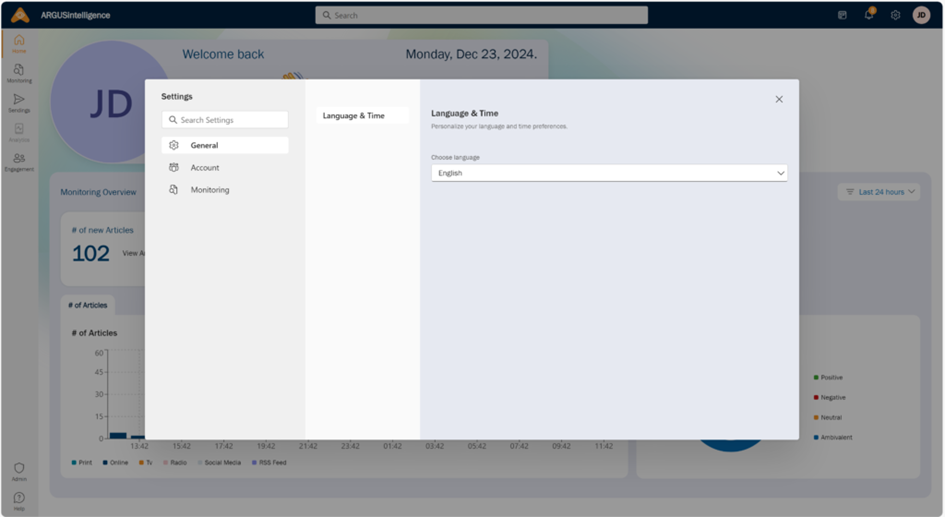Open Engagement in the left sidebar
This screenshot has width=945, height=517.
[x=19, y=162]
